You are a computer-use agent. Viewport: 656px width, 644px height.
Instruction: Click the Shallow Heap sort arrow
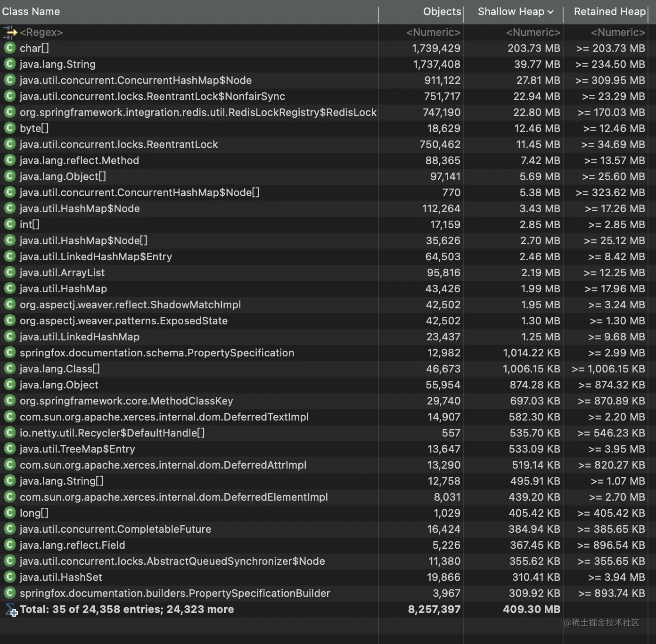(551, 12)
